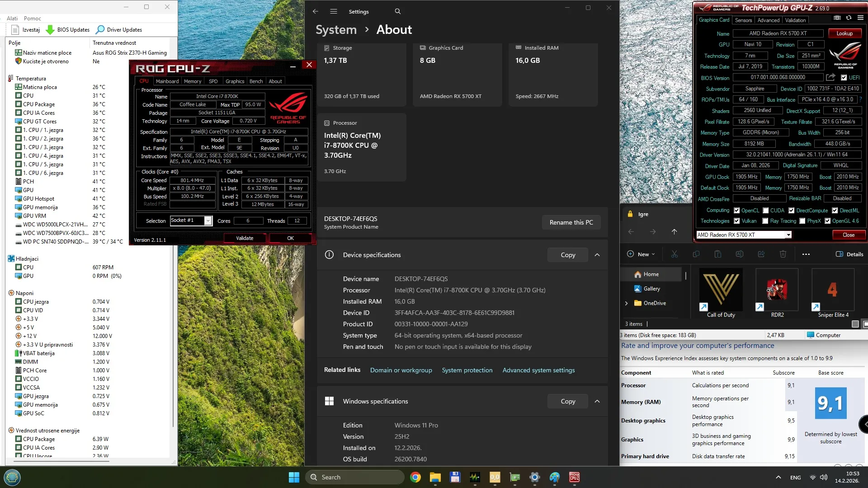Switch to the Sensors tab in GPU-Z
Image resolution: width=868 pixels, height=488 pixels.
(x=743, y=20)
